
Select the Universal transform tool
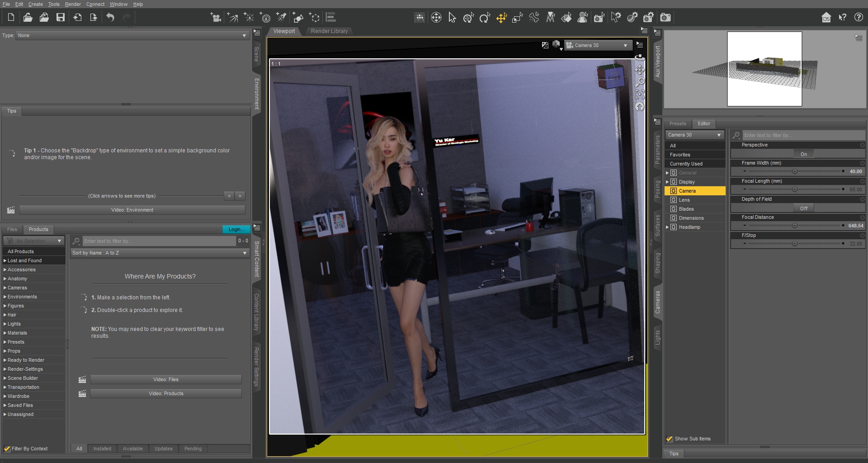tap(468, 18)
